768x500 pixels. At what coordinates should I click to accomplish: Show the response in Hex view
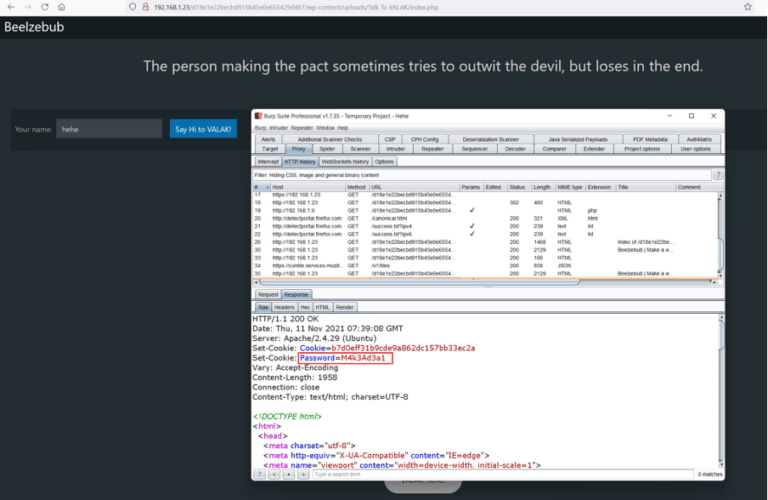coord(305,307)
